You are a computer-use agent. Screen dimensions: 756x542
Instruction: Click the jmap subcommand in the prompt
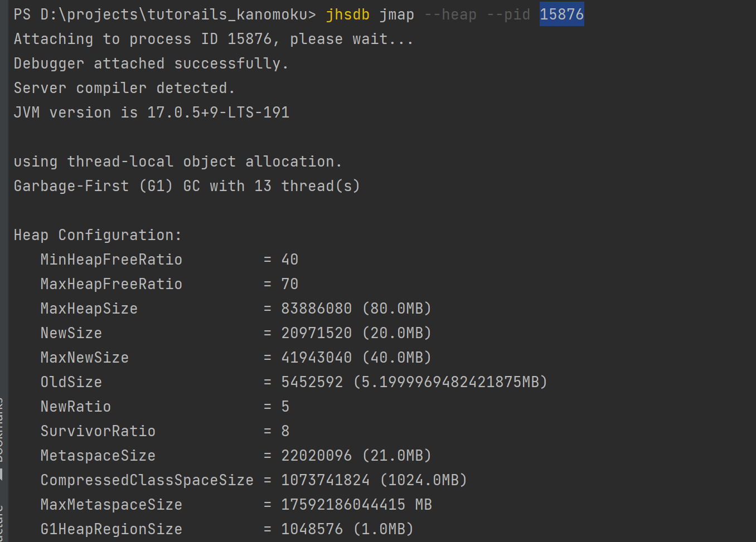[397, 15]
